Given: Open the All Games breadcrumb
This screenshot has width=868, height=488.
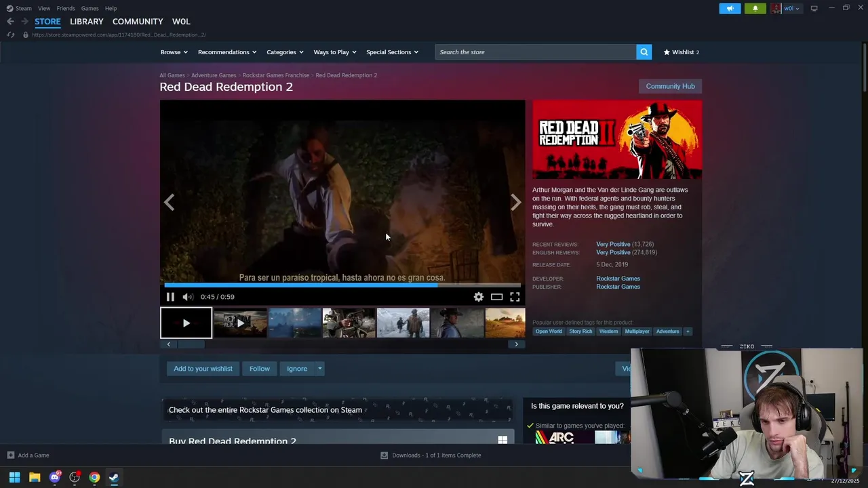Looking at the screenshot, I should (172, 75).
